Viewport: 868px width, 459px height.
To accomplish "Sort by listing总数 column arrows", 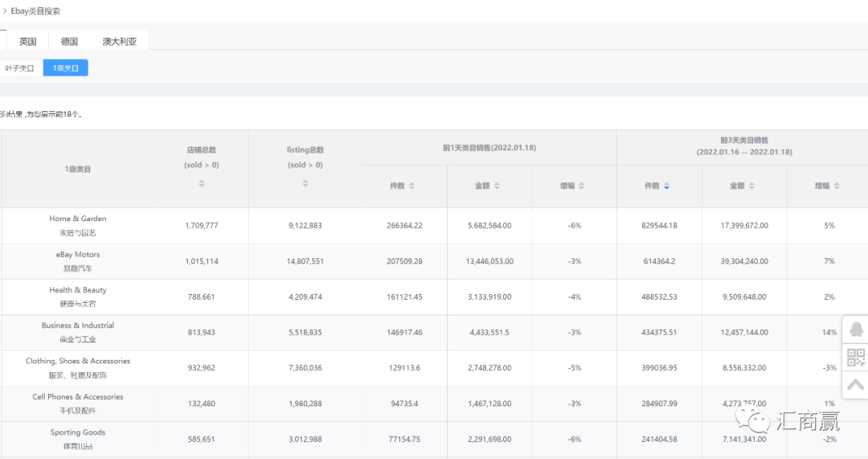I will click(x=305, y=183).
